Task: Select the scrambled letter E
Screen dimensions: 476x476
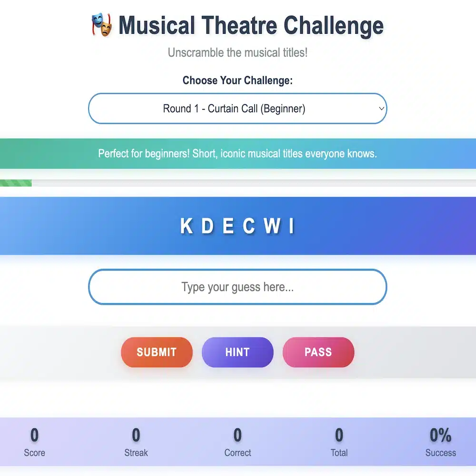Action: point(228,227)
